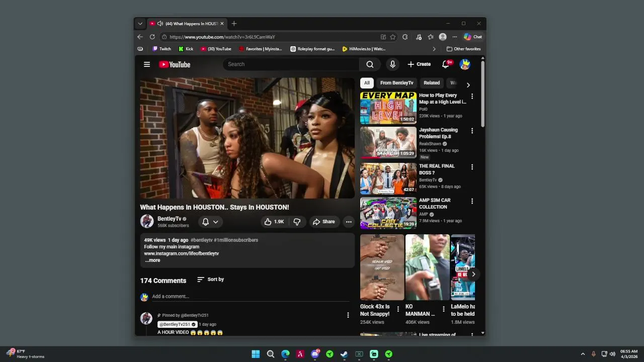Click the browser address bar URL
This screenshot has height=362, width=644.
222,37
